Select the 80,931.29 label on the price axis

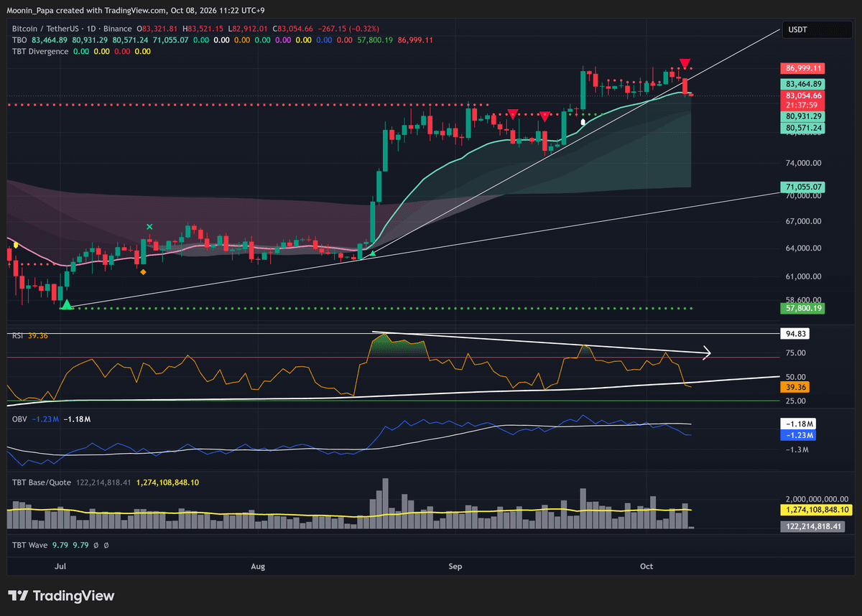803,116
